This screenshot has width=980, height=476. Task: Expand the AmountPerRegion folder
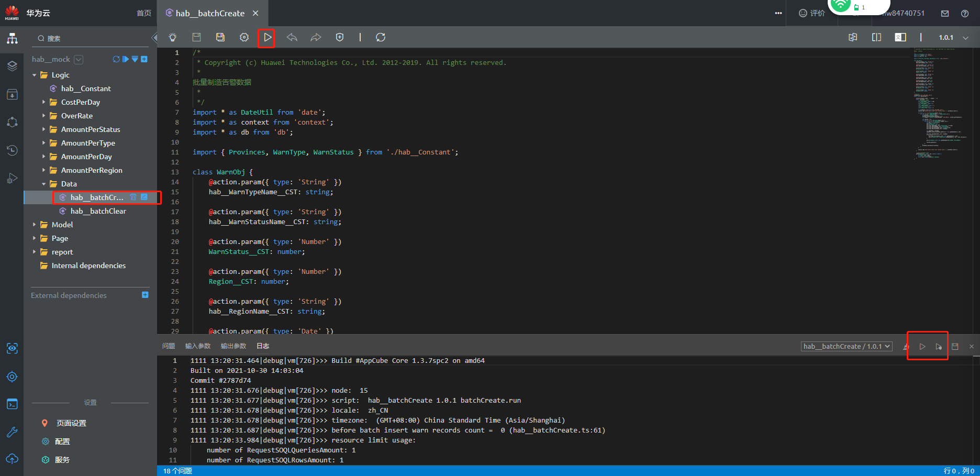44,170
